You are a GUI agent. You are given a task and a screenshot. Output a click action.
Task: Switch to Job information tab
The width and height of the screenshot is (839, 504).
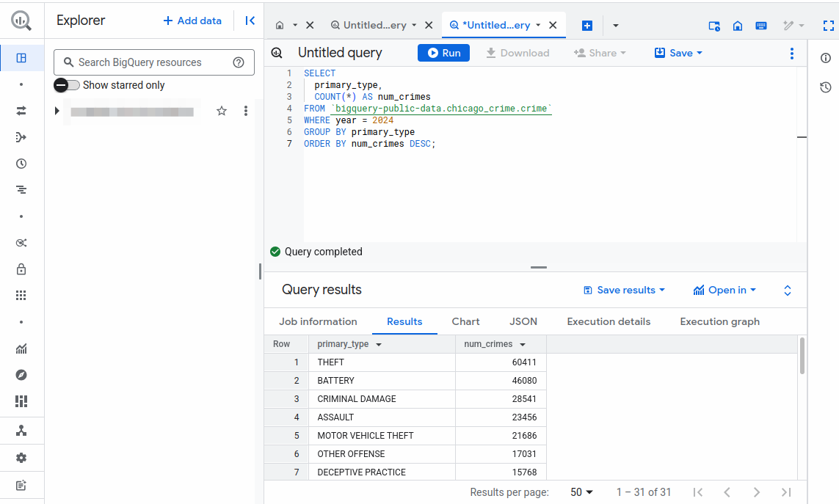318,321
